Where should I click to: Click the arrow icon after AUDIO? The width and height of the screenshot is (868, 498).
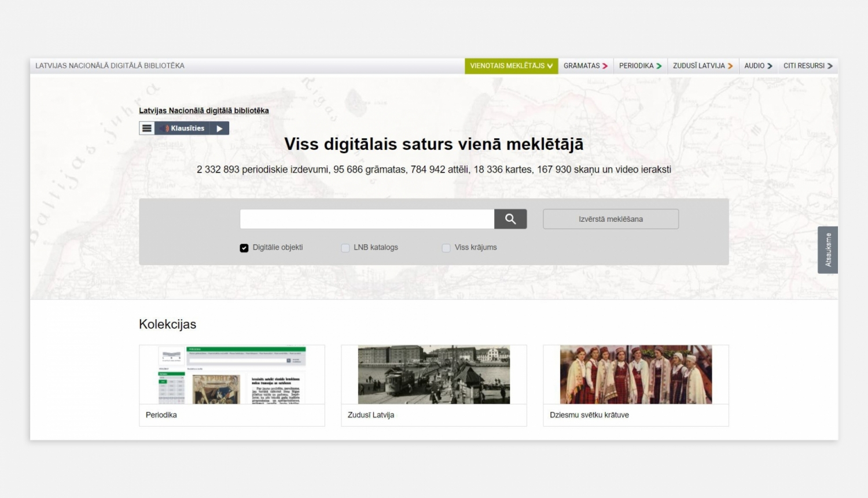(x=770, y=65)
